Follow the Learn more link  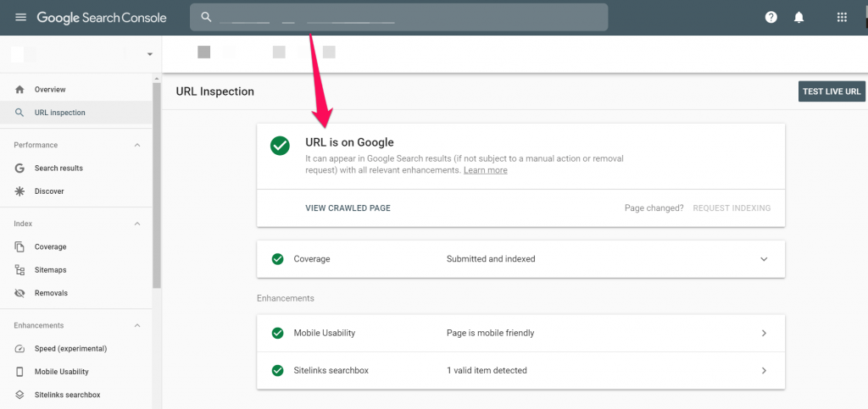click(x=486, y=170)
